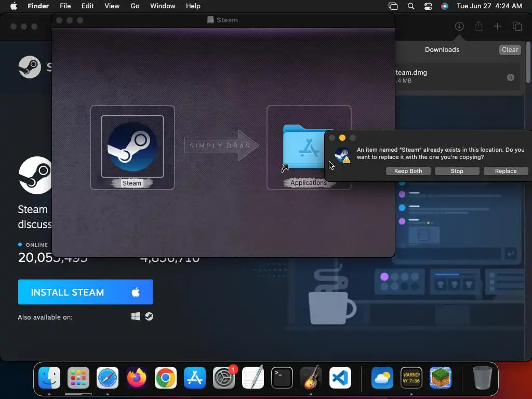
Task: Open Finder from the Dock
Action: tap(49, 378)
